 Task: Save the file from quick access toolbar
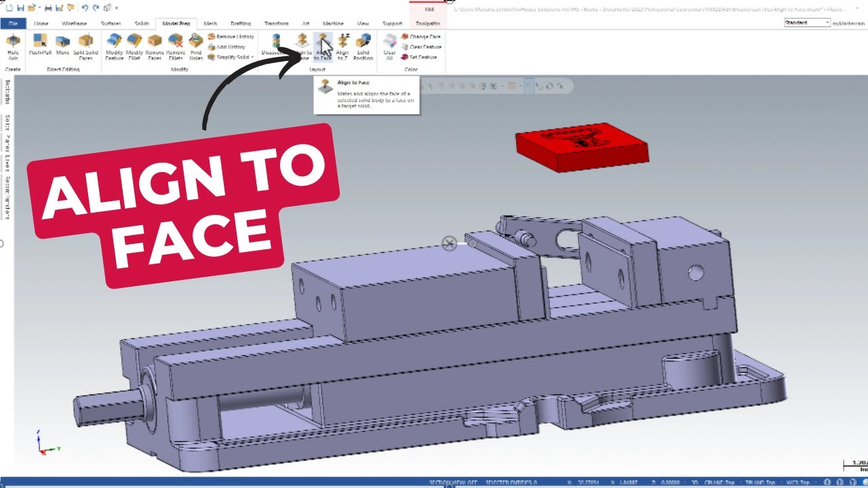(x=21, y=7)
